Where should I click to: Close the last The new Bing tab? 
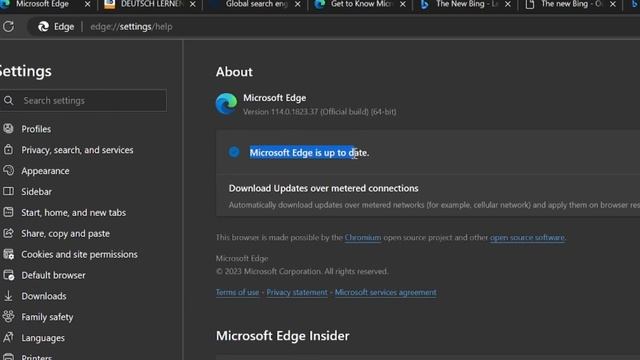[613, 4]
